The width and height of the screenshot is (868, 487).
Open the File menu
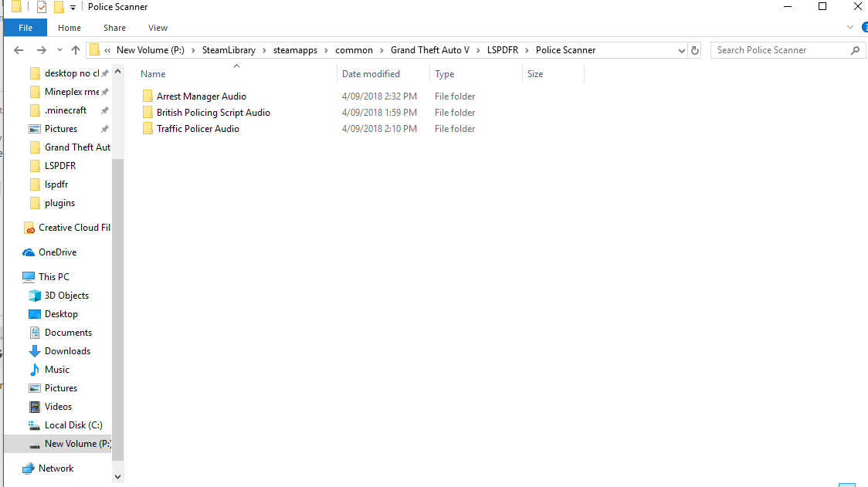[25, 28]
